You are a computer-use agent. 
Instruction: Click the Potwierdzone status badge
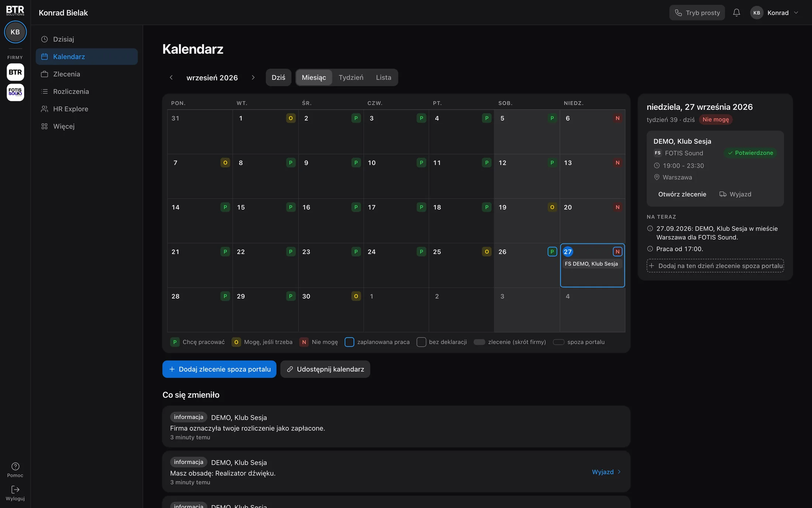click(750, 153)
